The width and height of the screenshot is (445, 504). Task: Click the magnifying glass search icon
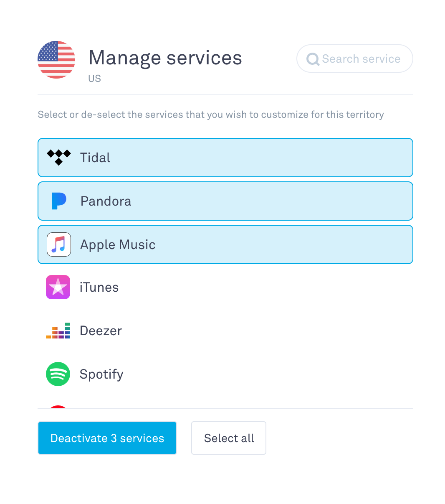point(313,59)
